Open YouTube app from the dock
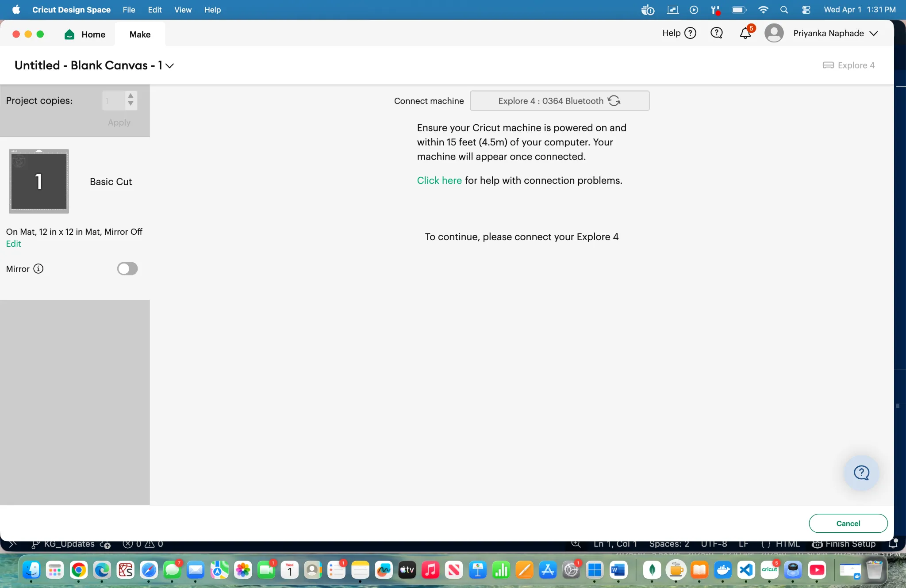 point(817,570)
